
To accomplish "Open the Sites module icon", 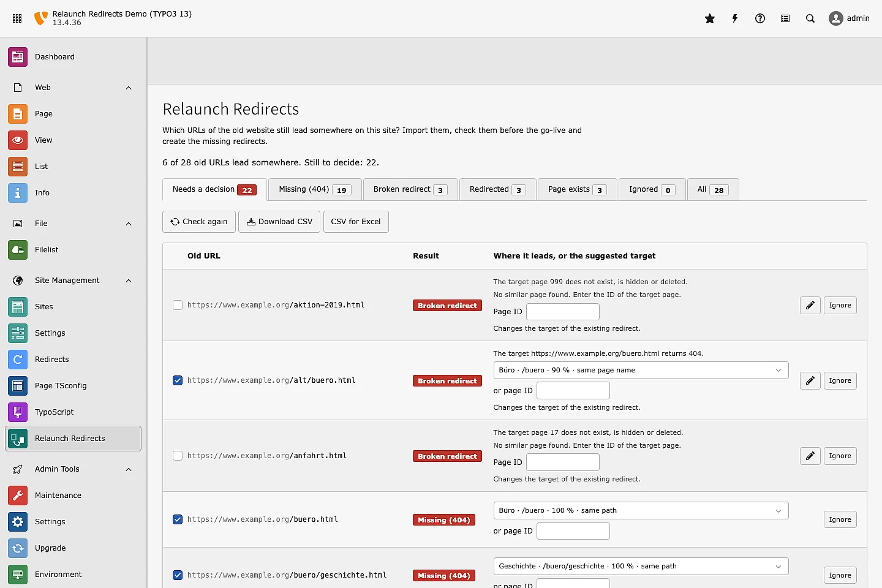I will click(18, 307).
